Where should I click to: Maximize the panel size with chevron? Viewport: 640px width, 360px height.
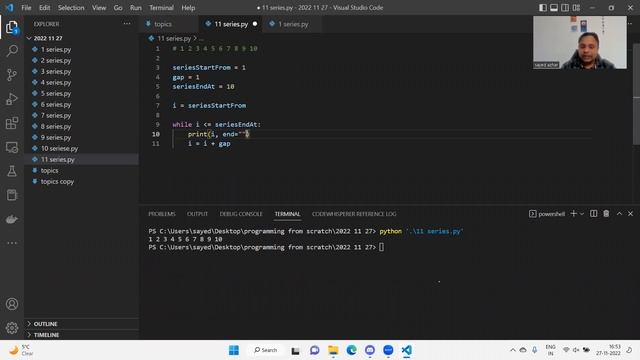[x=619, y=213]
